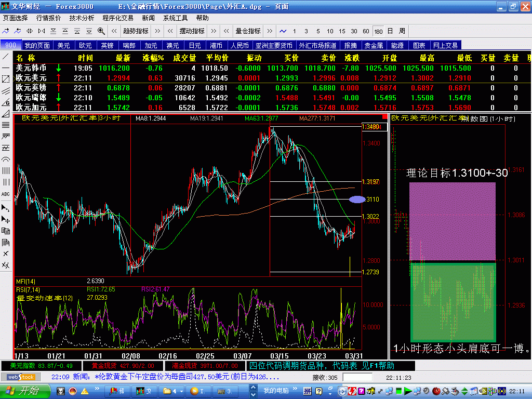The height and width of the screenshot is (399, 532).
Task: Toggle the 180-minute period button
Action: [x=378, y=31]
